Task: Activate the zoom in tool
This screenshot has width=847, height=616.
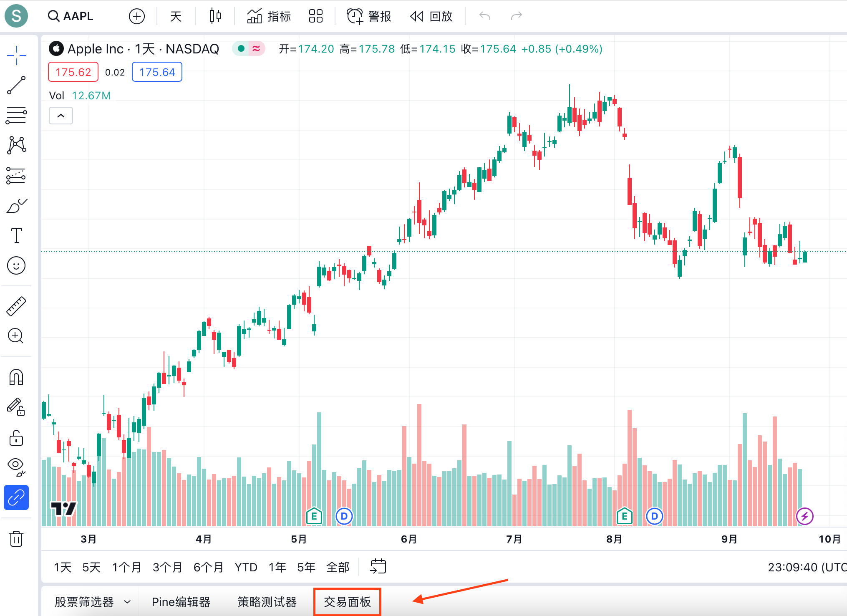Action: pos(16,336)
